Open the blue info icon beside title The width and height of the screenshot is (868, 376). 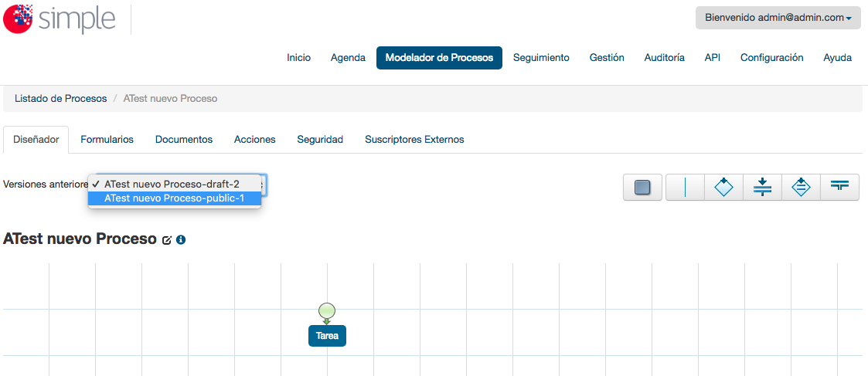coord(180,240)
